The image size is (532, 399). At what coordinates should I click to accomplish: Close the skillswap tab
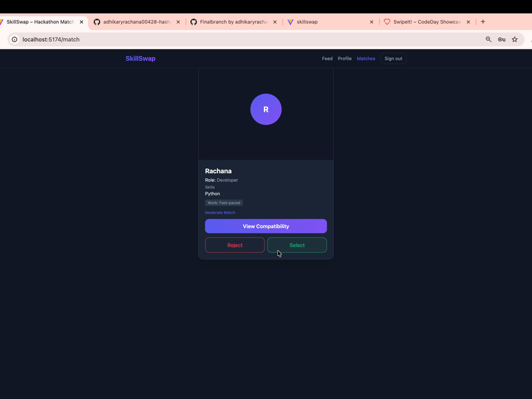[x=372, y=22]
